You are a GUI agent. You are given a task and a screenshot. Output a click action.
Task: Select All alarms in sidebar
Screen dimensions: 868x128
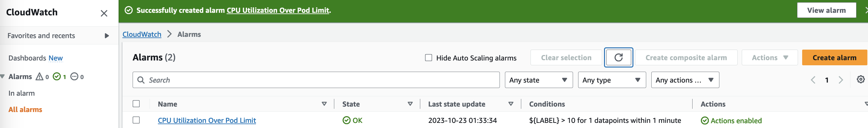[x=25, y=109]
